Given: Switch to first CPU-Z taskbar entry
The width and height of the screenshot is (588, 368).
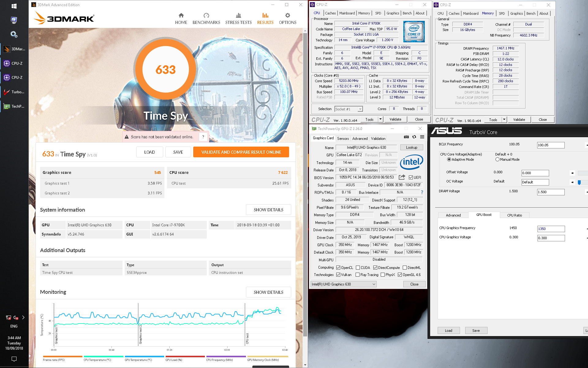Looking at the screenshot, I should [14, 63].
